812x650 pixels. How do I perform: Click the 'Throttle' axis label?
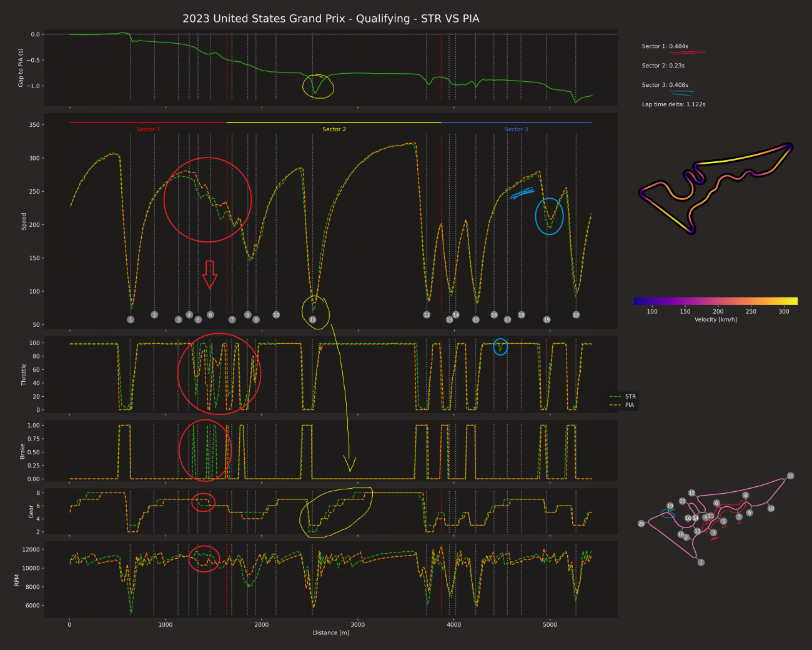tap(24, 374)
